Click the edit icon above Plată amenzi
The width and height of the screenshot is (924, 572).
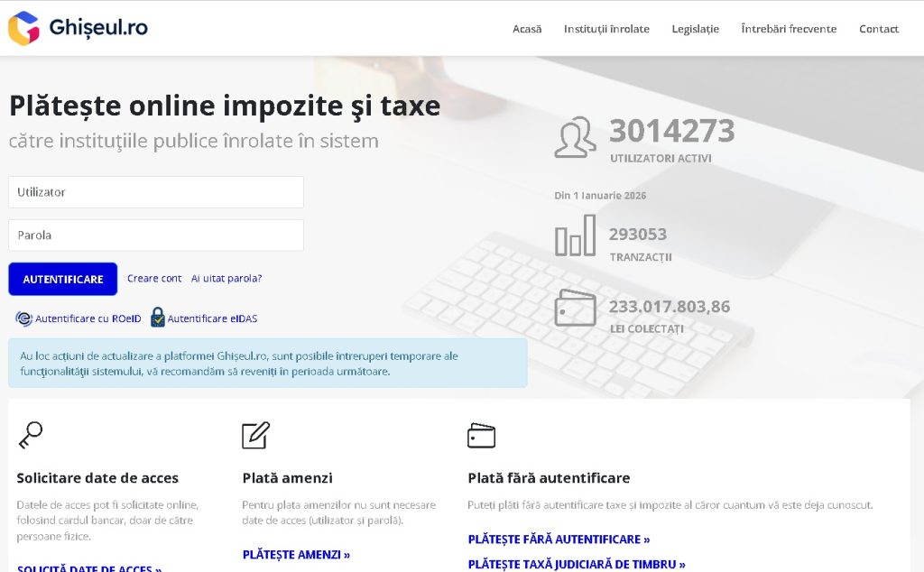tap(255, 436)
